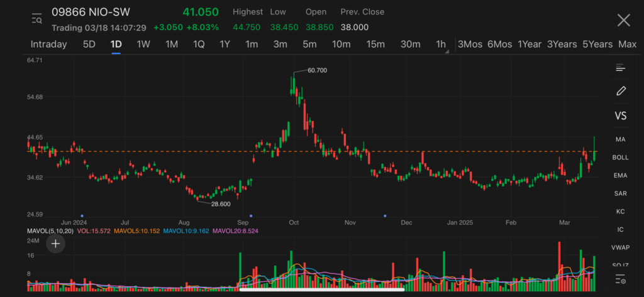The image size is (644, 297).
Task: Add indicator with plus button
Action: (55, 244)
